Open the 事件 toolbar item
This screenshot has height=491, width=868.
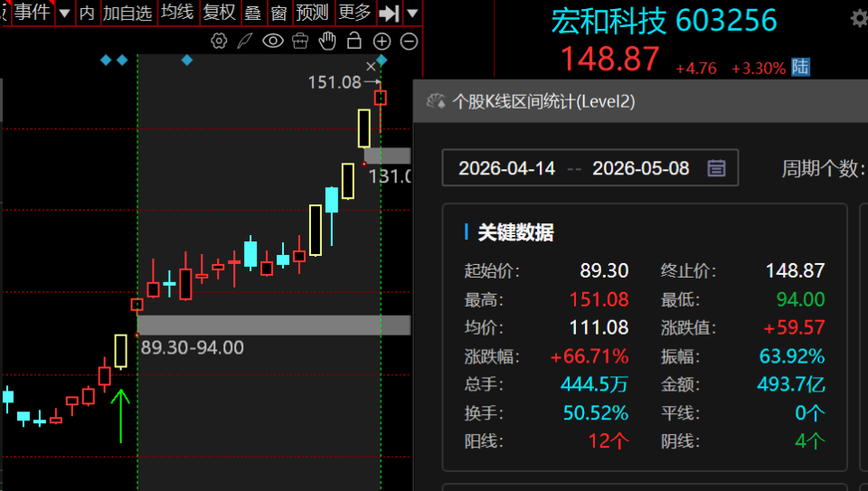point(33,12)
